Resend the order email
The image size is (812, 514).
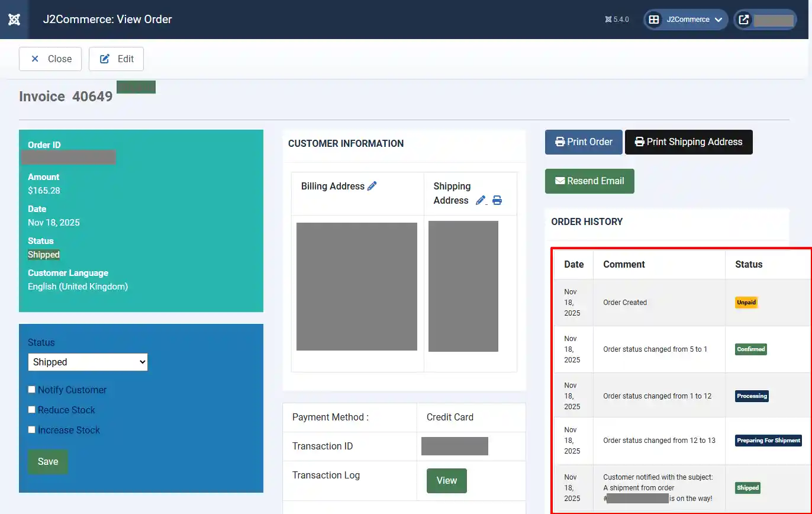click(589, 181)
